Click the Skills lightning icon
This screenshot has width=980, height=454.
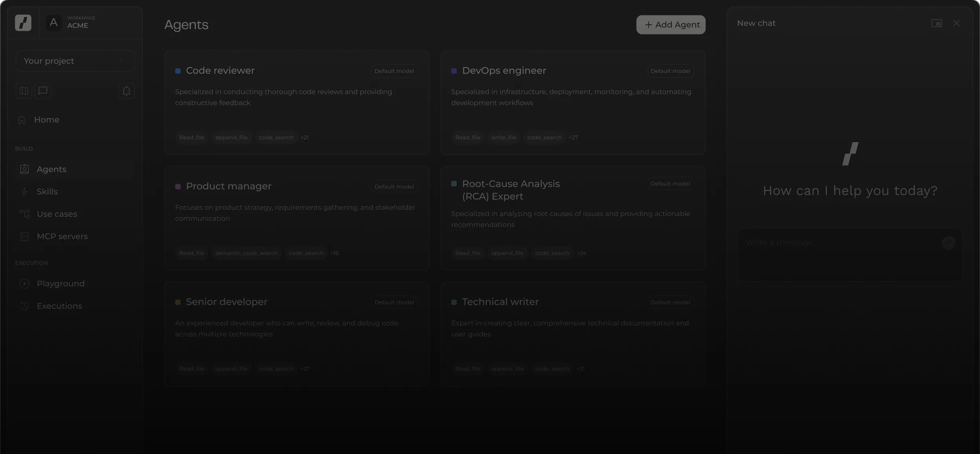tap(24, 192)
